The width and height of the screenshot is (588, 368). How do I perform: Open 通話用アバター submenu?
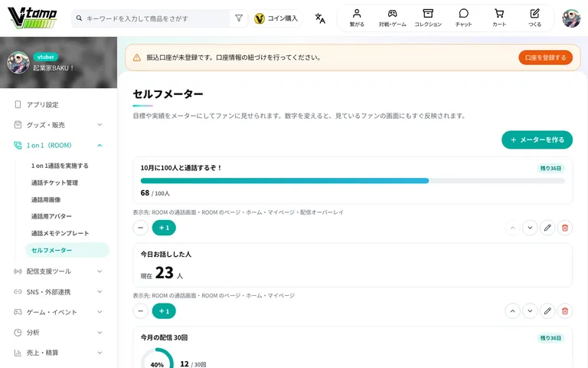point(51,216)
